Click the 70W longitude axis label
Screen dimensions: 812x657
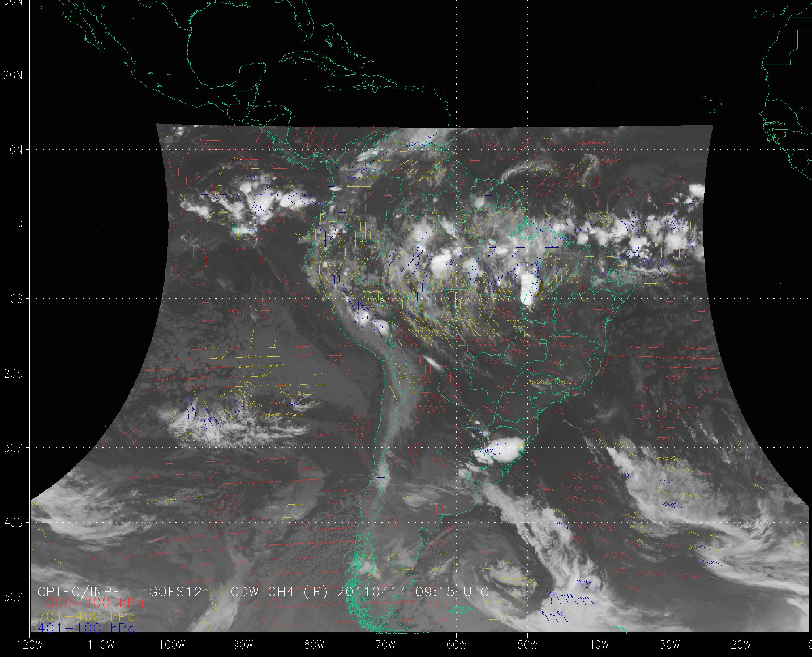pyautogui.click(x=385, y=645)
